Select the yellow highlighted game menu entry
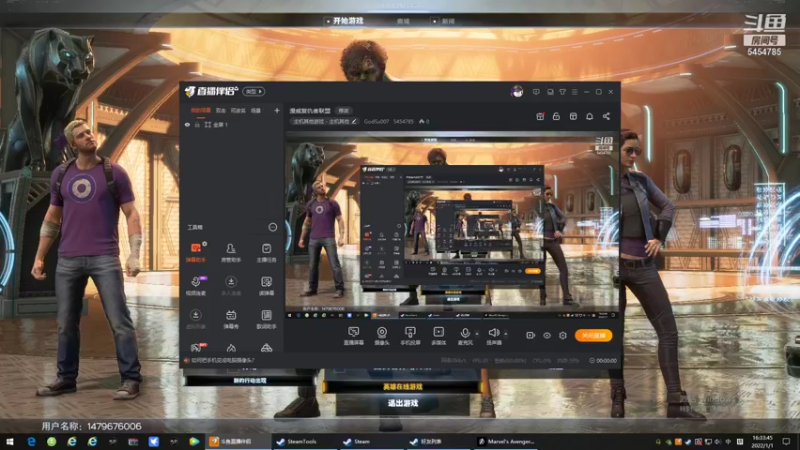The height and width of the screenshot is (450, 800). coord(403,387)
